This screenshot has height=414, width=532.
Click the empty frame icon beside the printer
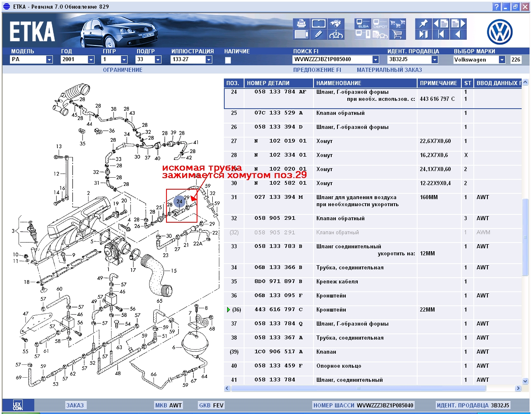tap(318, 24)
